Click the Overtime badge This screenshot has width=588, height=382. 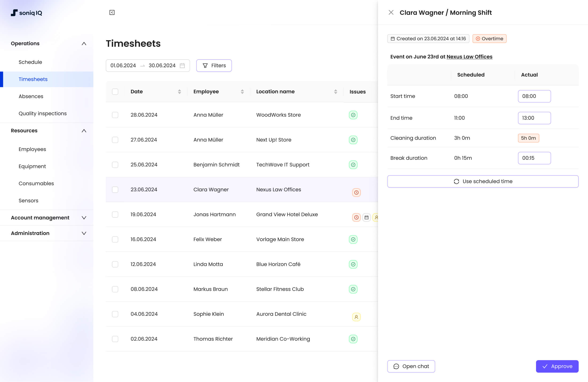pyautogui.click(x=489, y=39)
